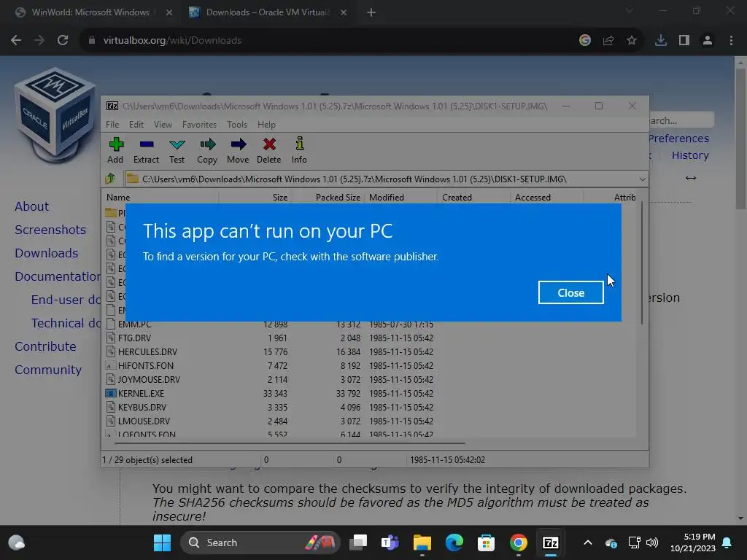Viewport: 747px width, 560px height.
Task: Sort file list by Packed Size column
Action: tap(328, 197)
